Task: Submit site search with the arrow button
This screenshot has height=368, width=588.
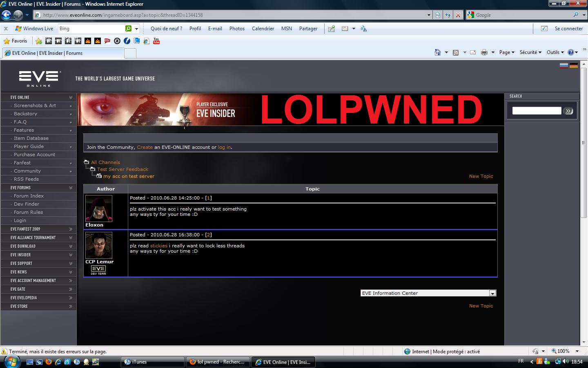Action: [x=568, y=111]
